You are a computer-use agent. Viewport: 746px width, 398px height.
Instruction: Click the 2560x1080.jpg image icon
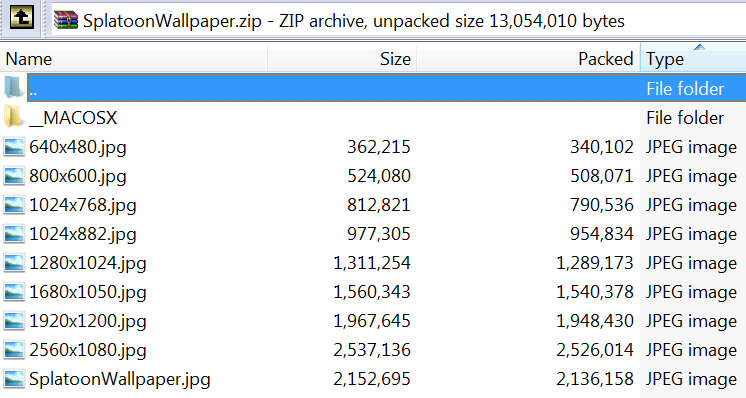[14, 350]
